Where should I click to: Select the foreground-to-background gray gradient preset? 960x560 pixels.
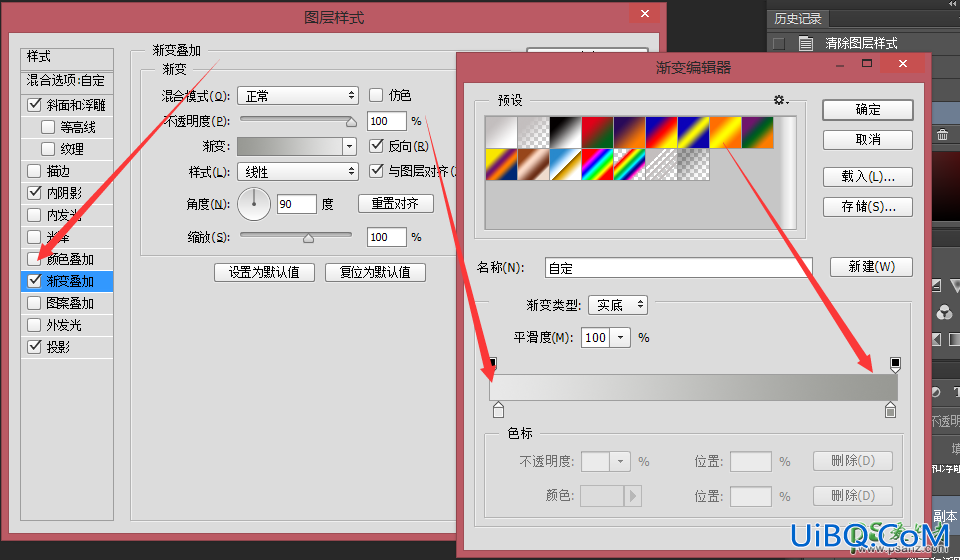[x=501, y=132]
